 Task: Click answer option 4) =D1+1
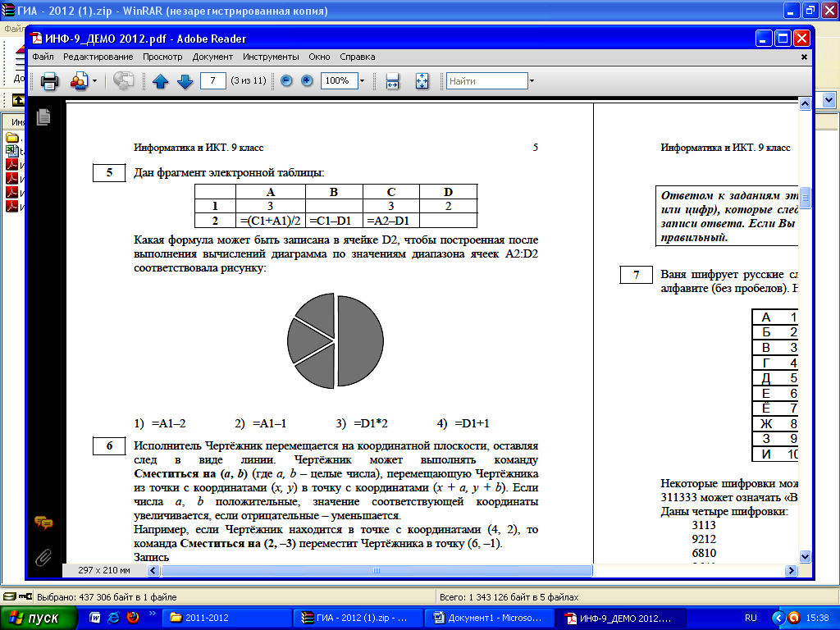coord(463,423)
